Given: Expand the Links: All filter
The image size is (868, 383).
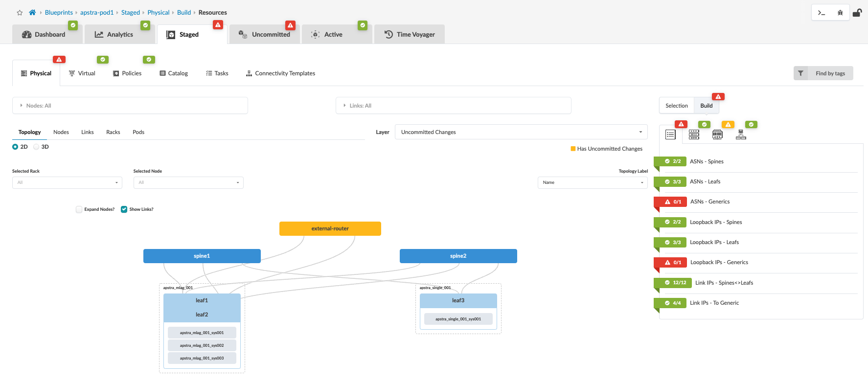Looking at the screenshot, I should point(453,106).
